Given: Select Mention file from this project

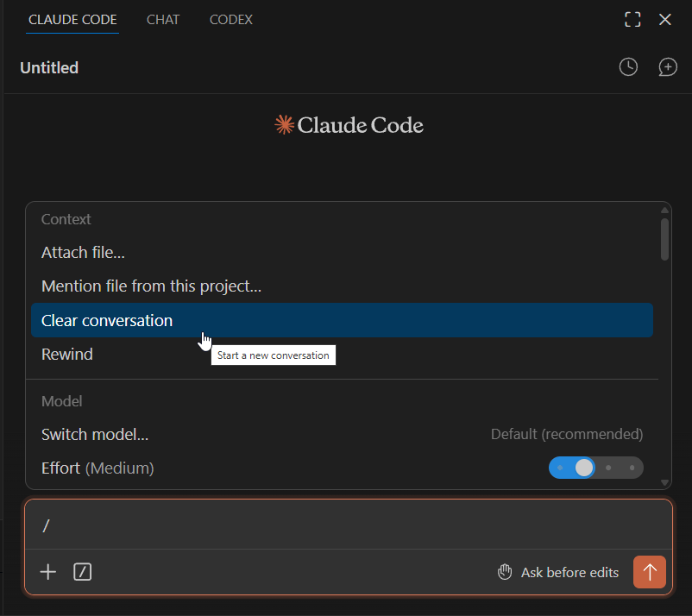Looking at the screenshot, I should [x=151, y=286].
